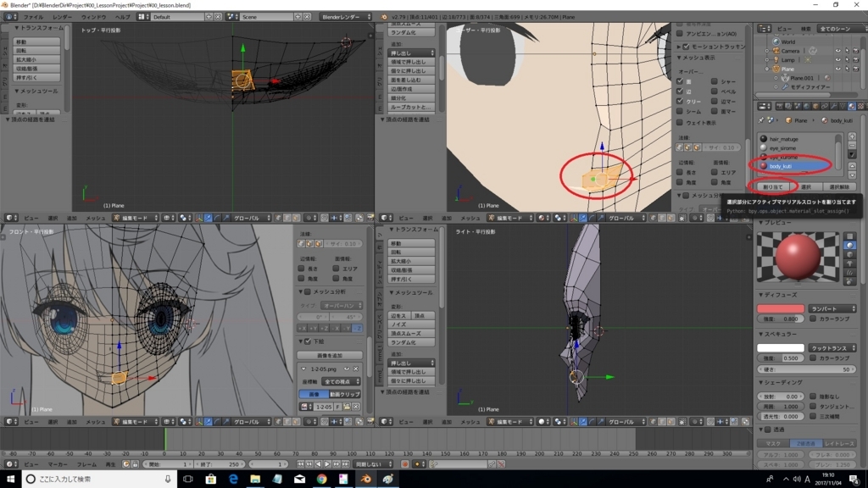The width and height of the screenshot is (868, 488).
Task: Click play animation button in timeline
Action: (327, 464)
